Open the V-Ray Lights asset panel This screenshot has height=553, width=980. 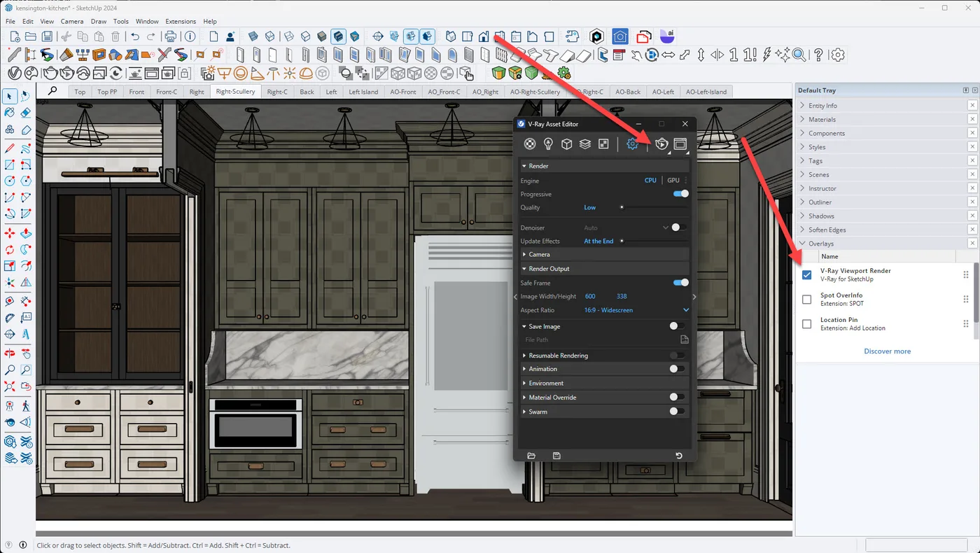(x=547, y=143)
